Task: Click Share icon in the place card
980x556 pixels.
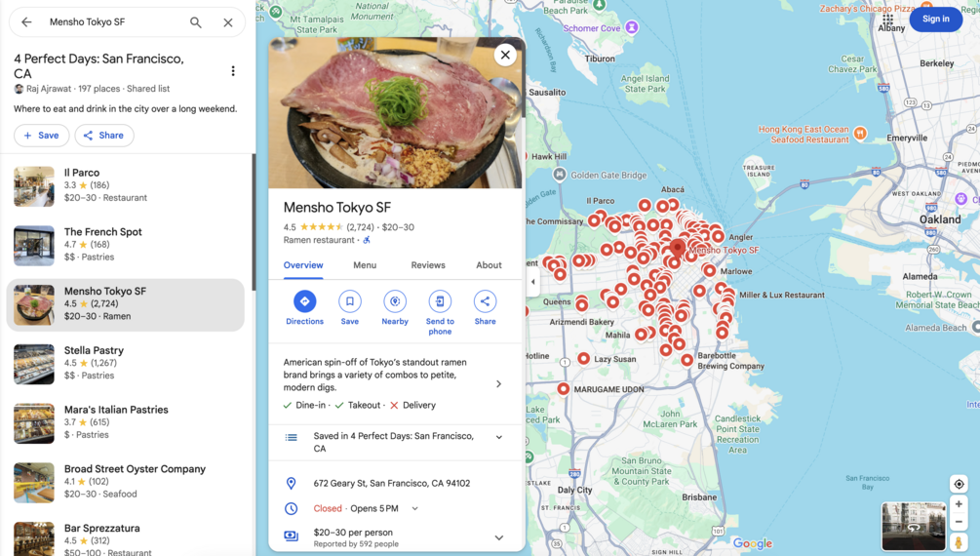Action: tap(485, 301)
